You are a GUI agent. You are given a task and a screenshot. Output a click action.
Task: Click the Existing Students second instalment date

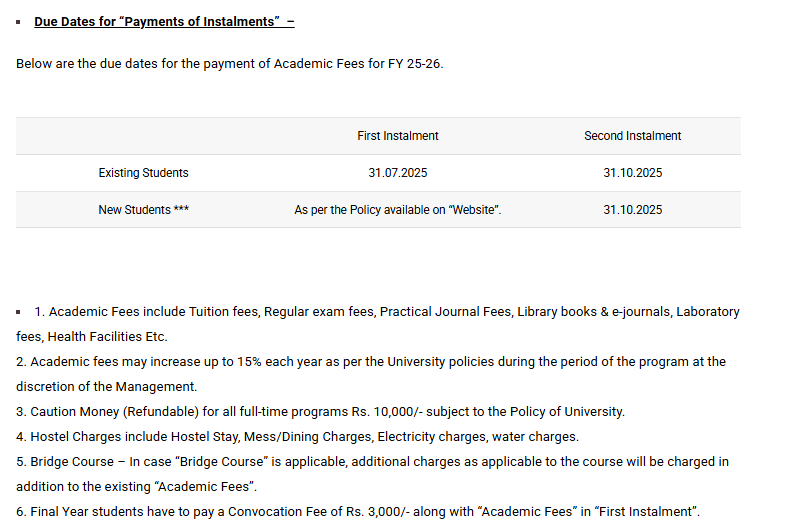(632, 173)
